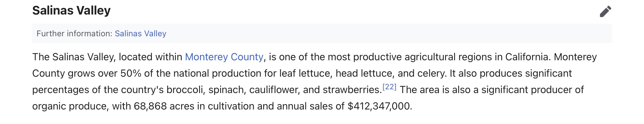Click the $412,347,000 annual sales figure

[x=379, y=106]
